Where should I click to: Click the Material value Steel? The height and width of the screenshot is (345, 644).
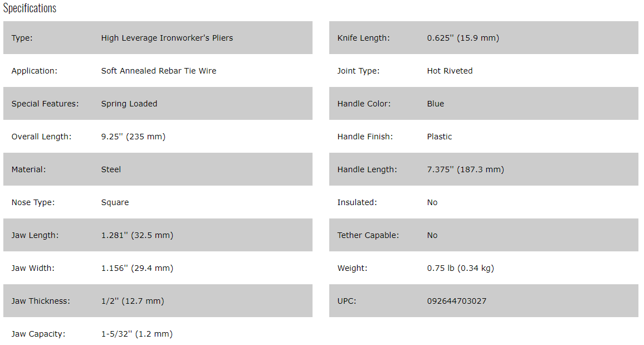[111, 169]
